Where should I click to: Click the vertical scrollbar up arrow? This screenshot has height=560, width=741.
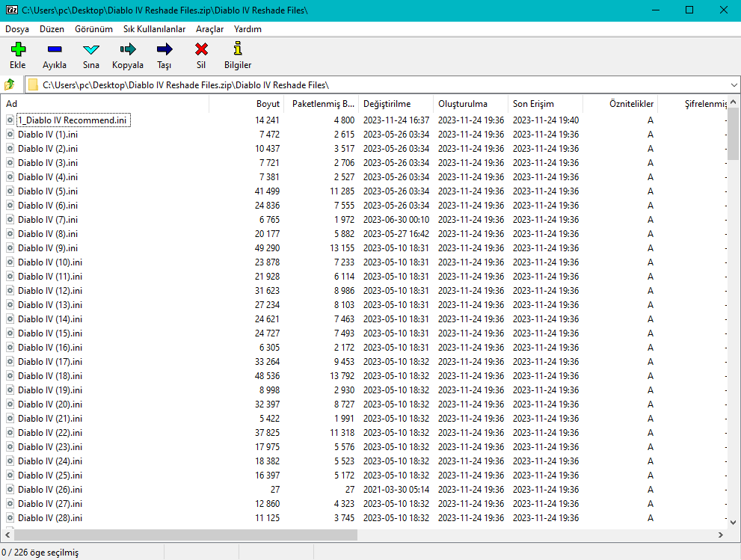point(733,102)
